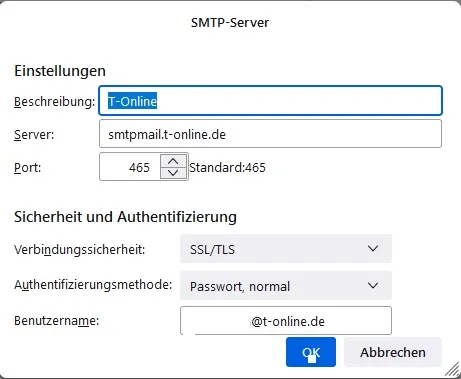Image resolution: width=461 pixels, height=379 pixels.
Task: Click the chevron on Passwort, normal dropdown
Action: click(x=373, y=286)
